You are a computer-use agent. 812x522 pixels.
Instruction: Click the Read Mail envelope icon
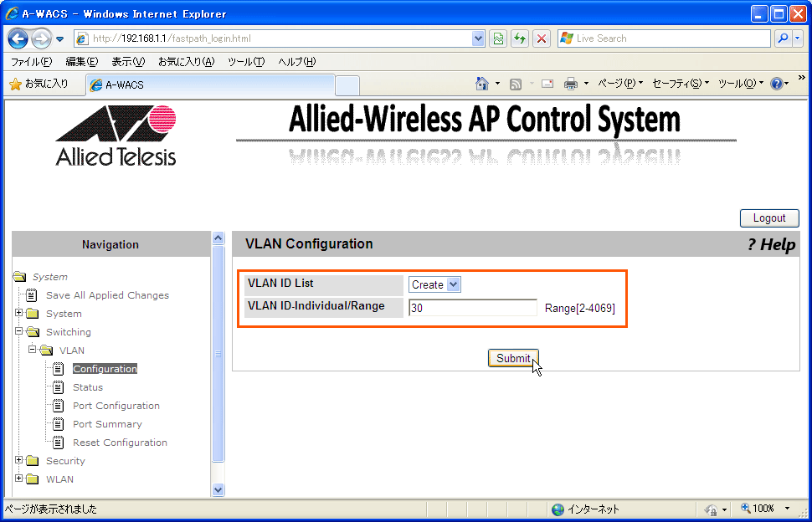547,84
